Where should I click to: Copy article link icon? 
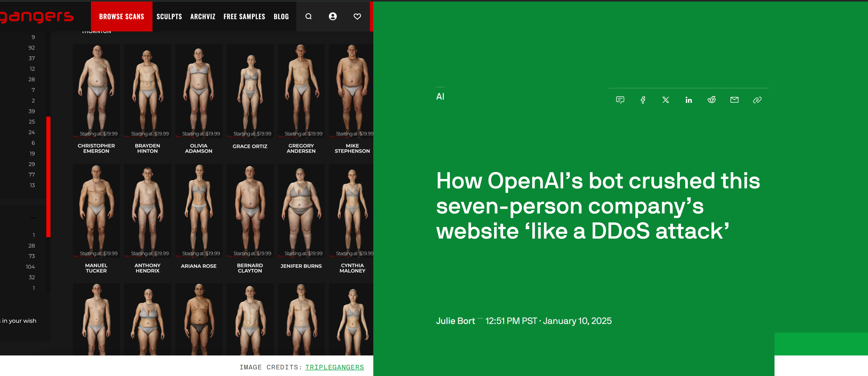(757, 100)
